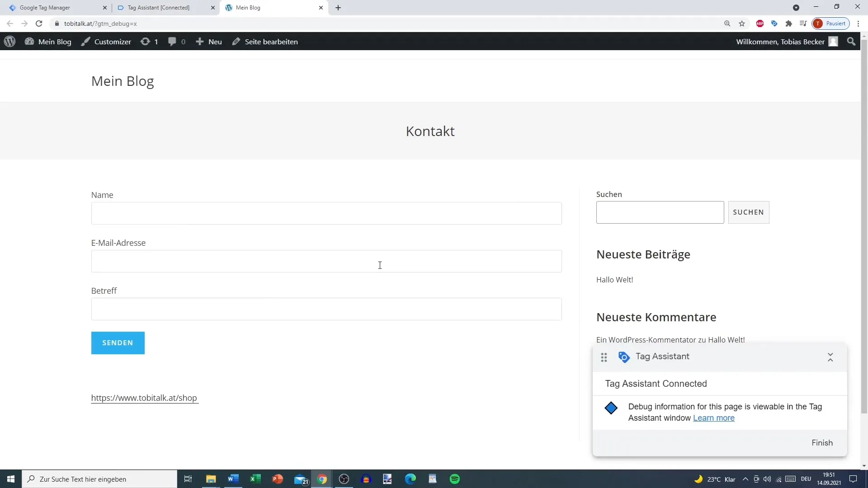Open the Willkommen, Tobias Becker account menu
This screenshot has height=488, width=868.
[x=787, y=42]
